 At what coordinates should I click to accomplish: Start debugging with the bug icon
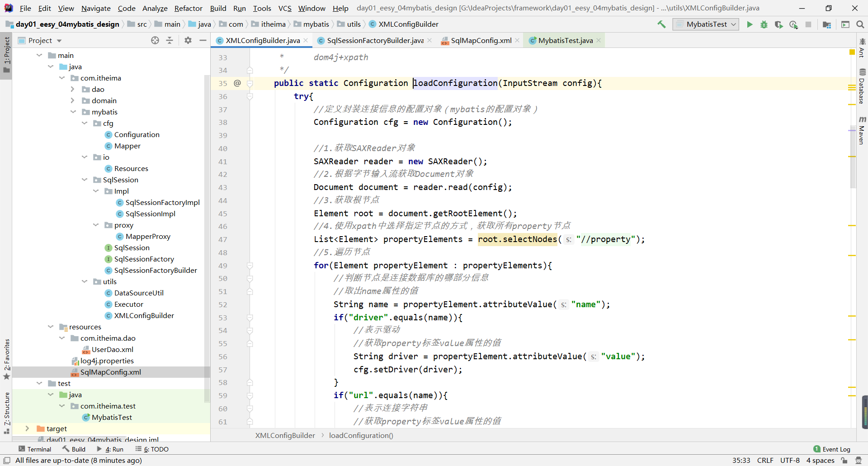[x=764, y=24]
